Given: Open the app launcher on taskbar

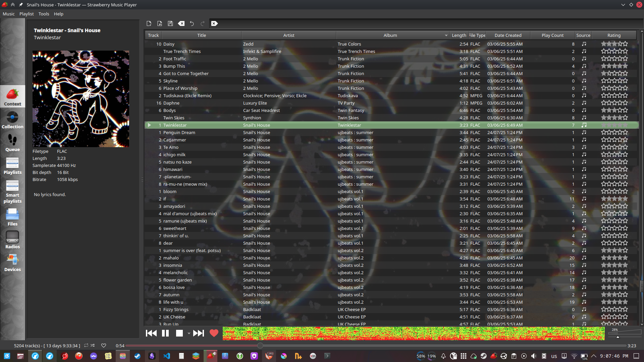Looking at the screenshot, I should pos(7,356).
